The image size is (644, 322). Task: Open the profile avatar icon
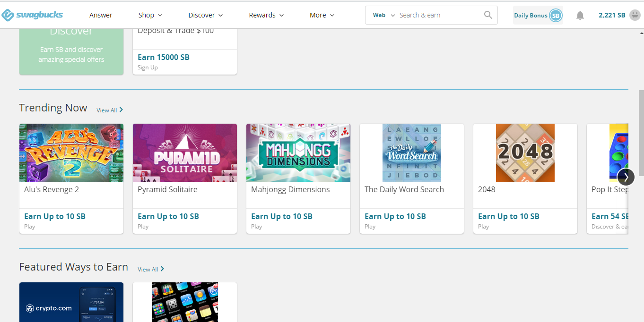point(635,15)
